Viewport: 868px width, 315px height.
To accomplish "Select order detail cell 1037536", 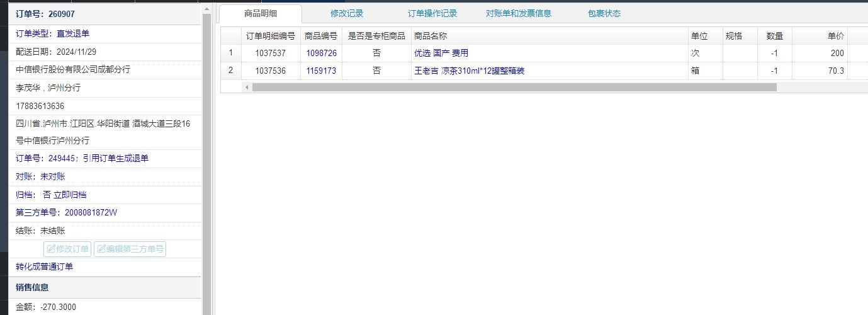I will (x=271, y=71).
